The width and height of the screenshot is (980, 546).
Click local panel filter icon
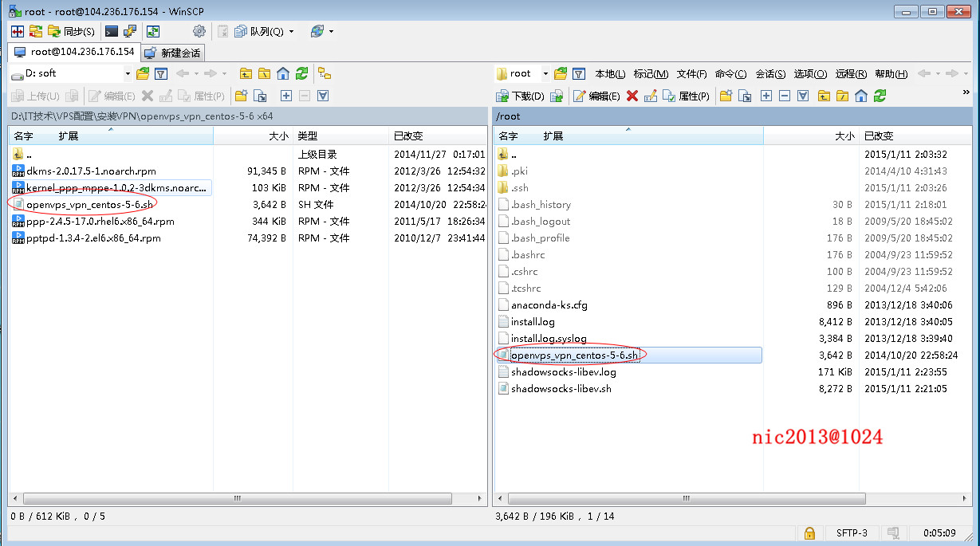tap(160, 73)
